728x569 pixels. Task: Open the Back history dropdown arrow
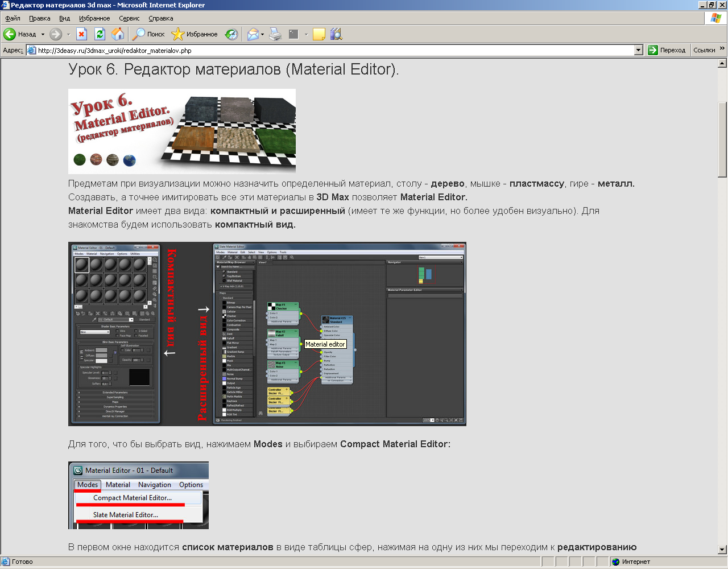pos(43,34)
